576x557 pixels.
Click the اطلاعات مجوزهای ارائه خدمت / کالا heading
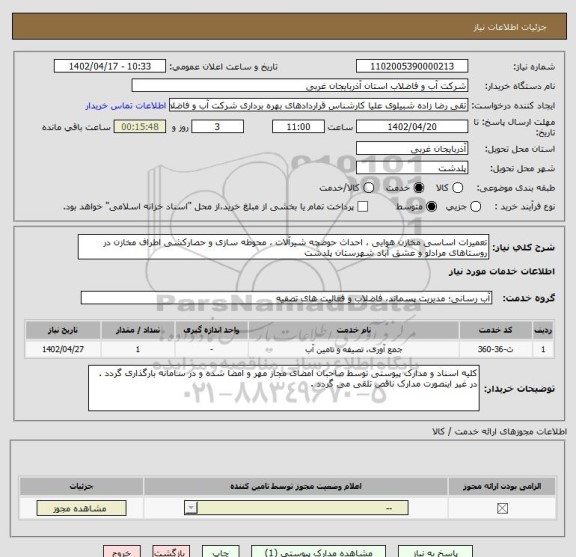pyautogui.click(x=500, y=432)
